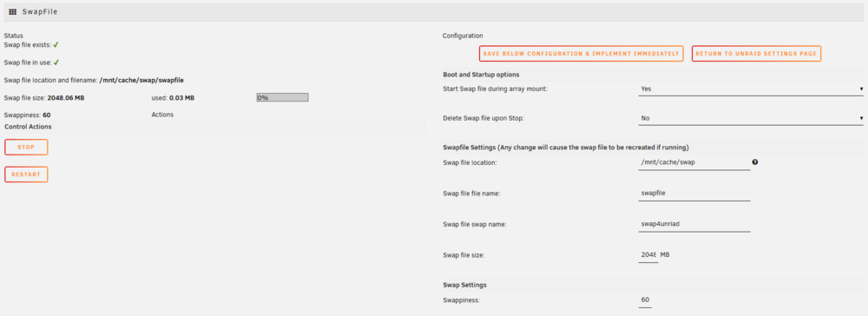Click the Control Actions heading
The image size is (868, 316).
coord(28,127)
